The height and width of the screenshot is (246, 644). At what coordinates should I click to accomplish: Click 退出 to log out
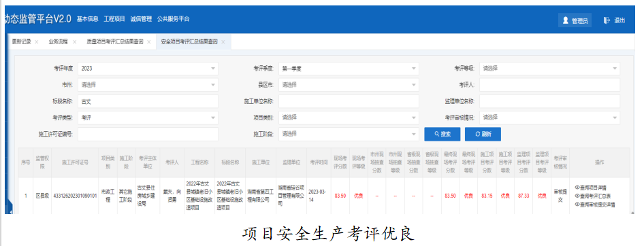coord(615,20)
